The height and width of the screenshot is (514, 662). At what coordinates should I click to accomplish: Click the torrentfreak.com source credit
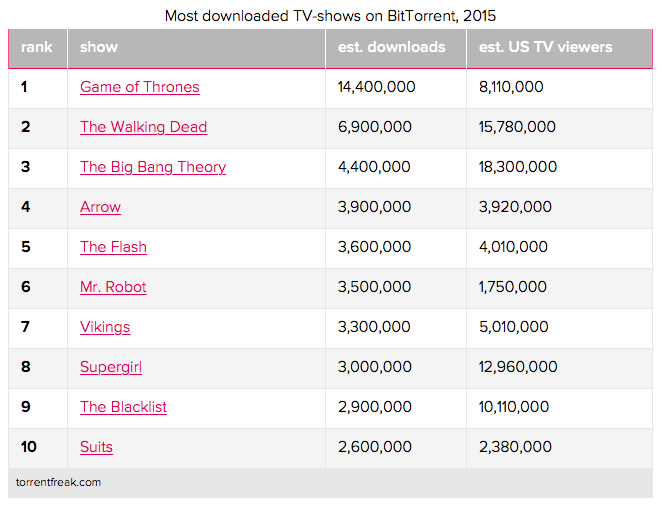[58, 482]
